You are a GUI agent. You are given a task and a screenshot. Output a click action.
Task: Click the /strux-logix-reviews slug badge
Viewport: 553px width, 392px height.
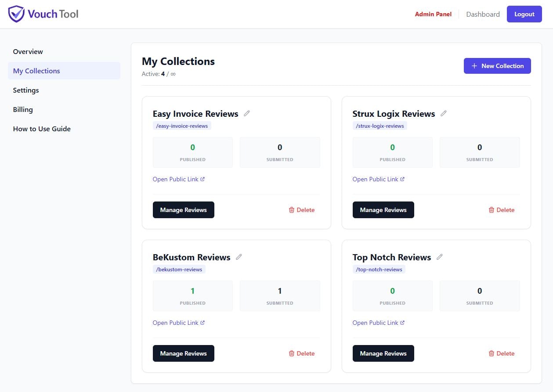[380, 126]
